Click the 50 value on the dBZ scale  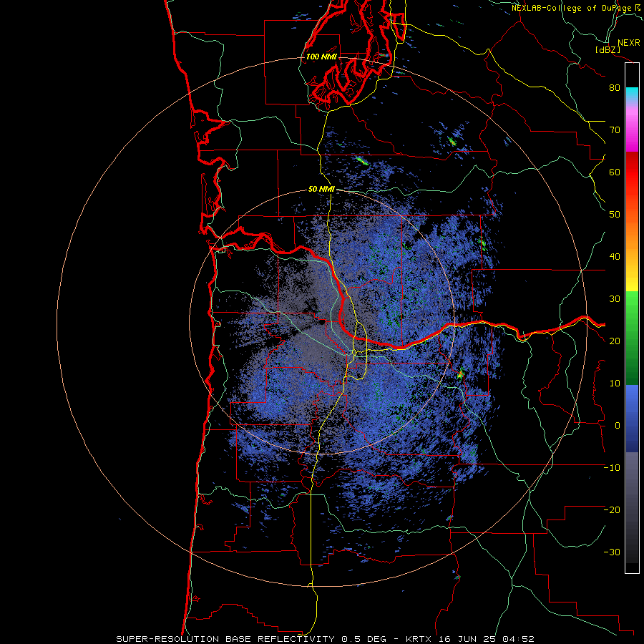615,215
